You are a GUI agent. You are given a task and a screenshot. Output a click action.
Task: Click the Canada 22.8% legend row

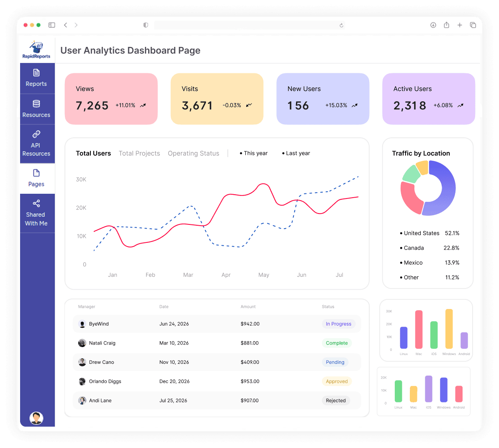tap(430, 248)
